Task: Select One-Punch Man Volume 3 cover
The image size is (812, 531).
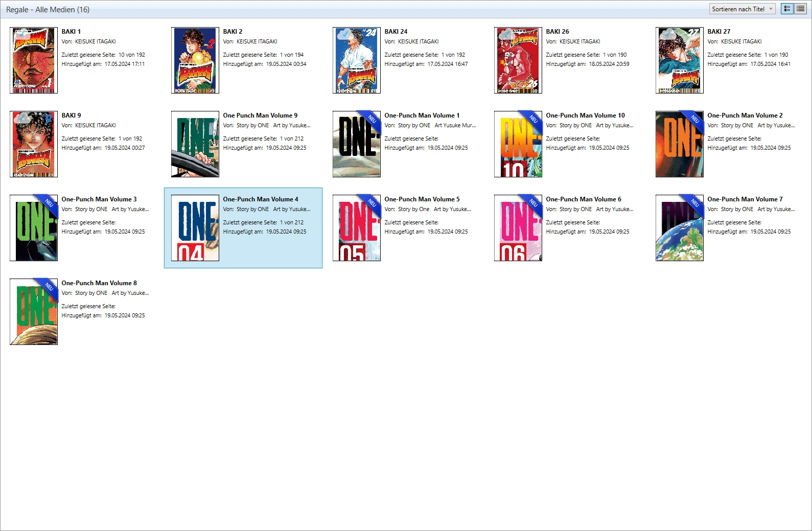Action: (34, 228)
